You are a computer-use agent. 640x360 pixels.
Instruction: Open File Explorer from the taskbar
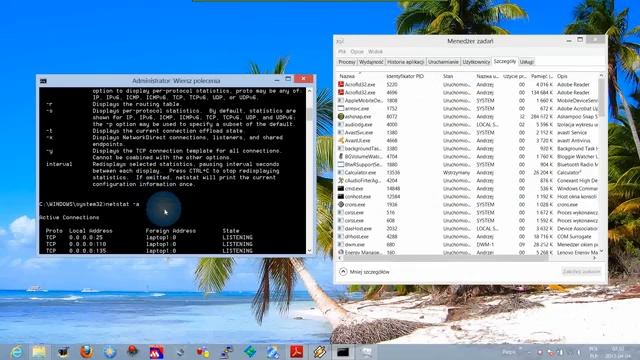[39, 351]
